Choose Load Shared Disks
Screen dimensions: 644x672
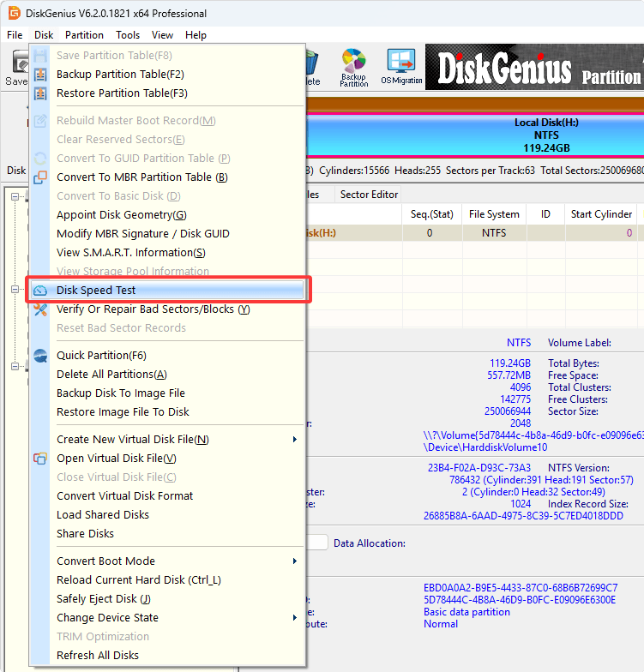(168, 514)
